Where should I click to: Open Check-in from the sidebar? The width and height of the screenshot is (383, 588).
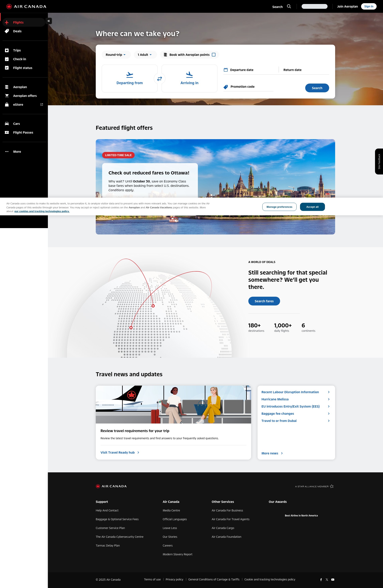24,59
